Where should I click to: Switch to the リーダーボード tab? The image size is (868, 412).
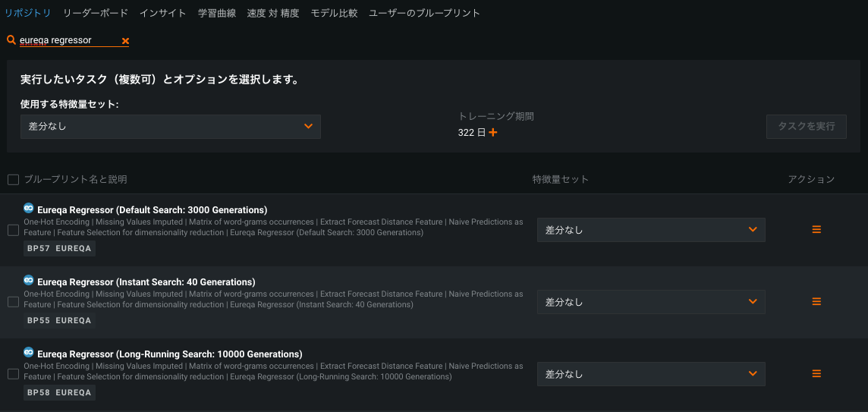click(x=95, y=13)
